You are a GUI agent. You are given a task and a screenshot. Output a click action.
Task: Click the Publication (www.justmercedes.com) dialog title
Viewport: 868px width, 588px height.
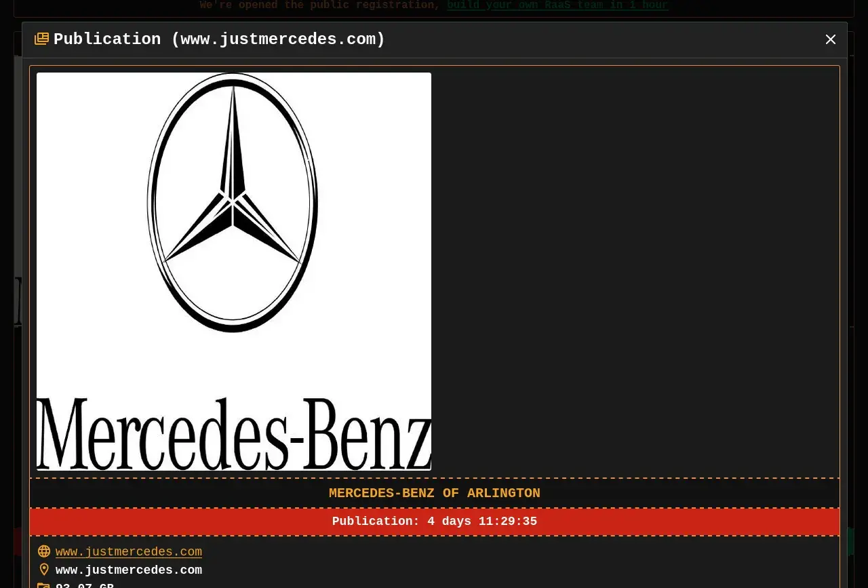click(x=219, y=39)
